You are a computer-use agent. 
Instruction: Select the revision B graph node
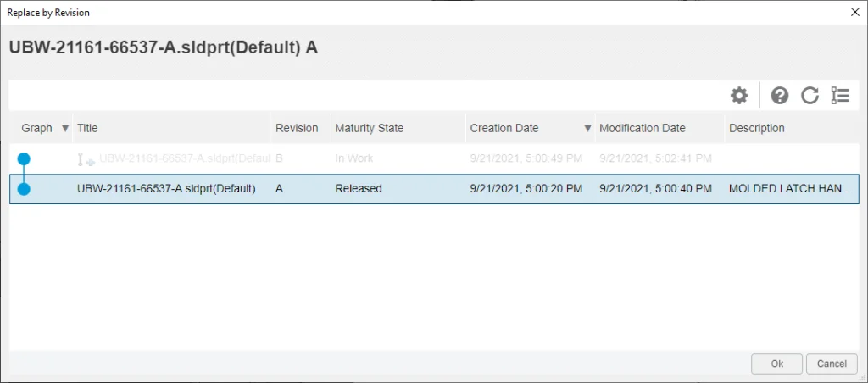24,158
